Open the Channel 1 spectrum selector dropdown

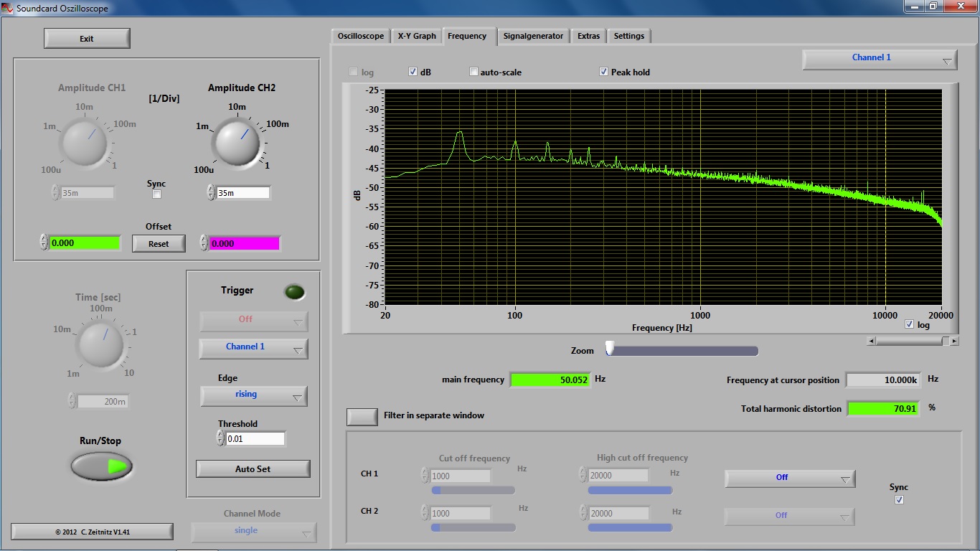coord(880,60)
